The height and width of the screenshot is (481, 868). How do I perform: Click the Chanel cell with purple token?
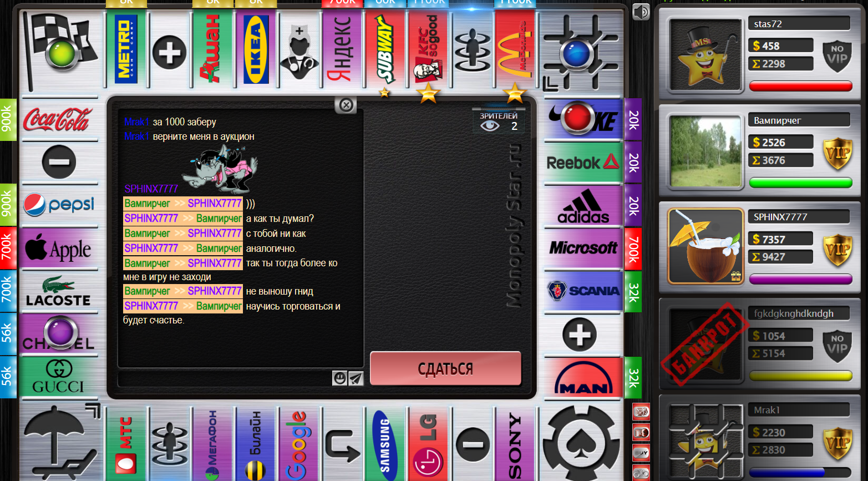pos(58,335)
